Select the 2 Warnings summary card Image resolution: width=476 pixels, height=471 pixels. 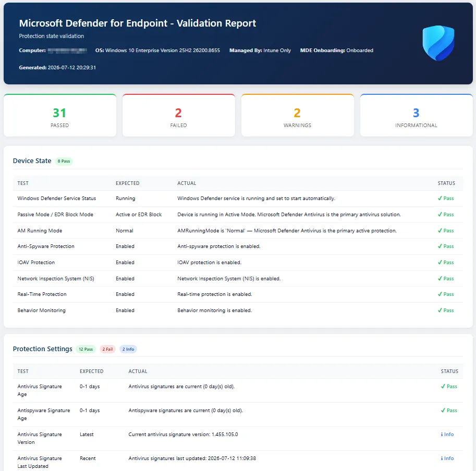(298, 115)
